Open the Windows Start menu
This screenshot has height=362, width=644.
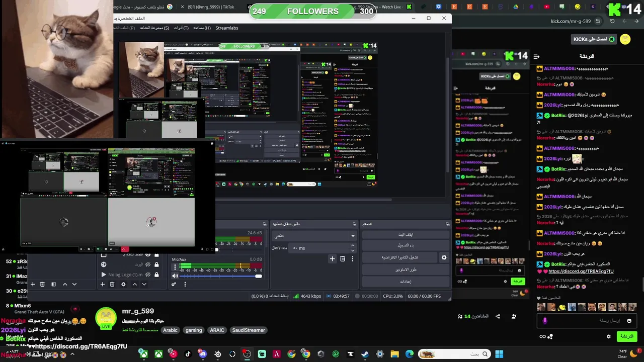[499, 354]
